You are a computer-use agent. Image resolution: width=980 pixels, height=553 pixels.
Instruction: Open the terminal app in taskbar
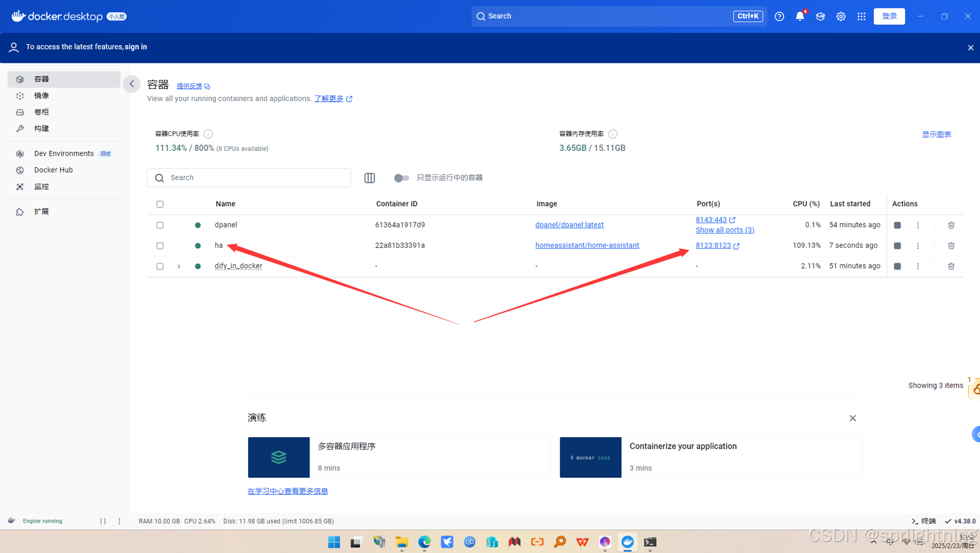[x=650, y=542]
